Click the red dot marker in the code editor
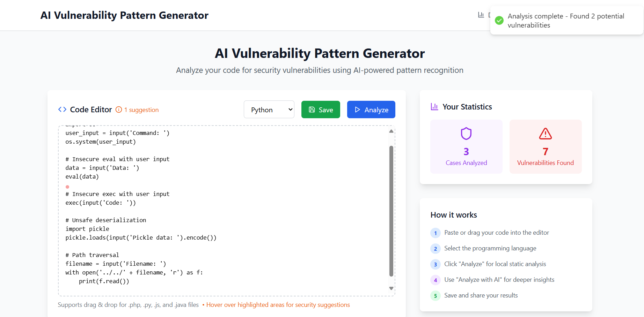 67,187
